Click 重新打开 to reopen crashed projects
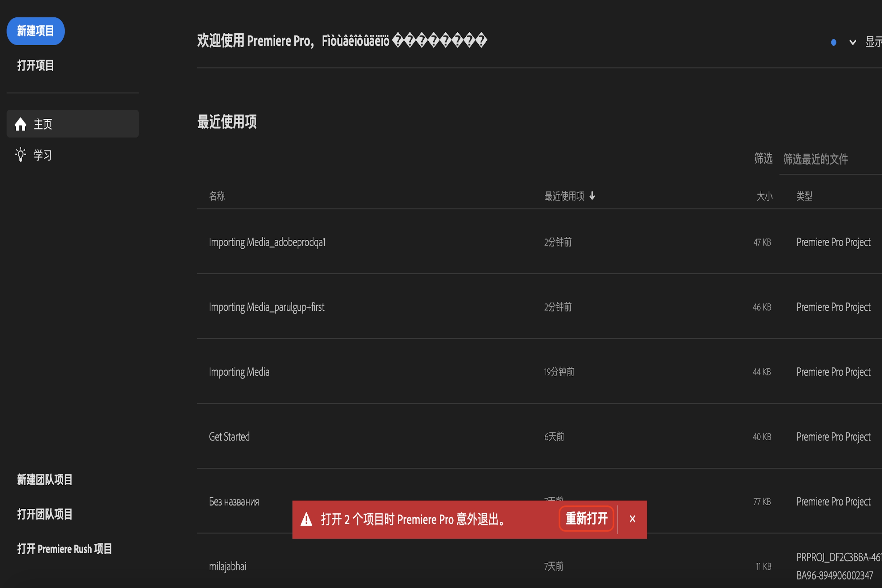Screen dimensions: 882x588 point(586,519)
